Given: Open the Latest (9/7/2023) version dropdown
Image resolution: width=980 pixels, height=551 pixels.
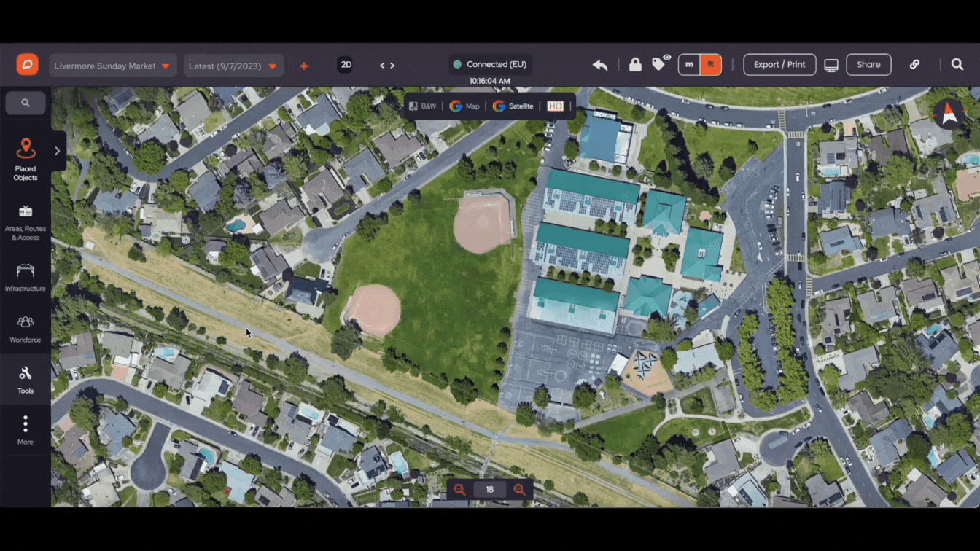Looking at the screenshot, I should pos(233,66).
